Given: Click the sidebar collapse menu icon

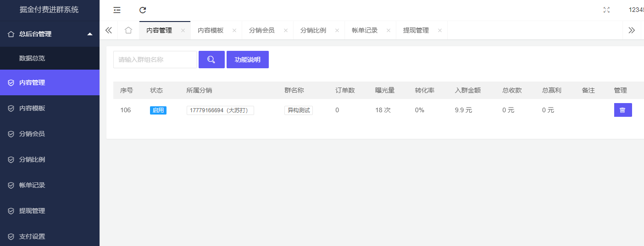Looking at the screenshot, I should tap(117, 10).
